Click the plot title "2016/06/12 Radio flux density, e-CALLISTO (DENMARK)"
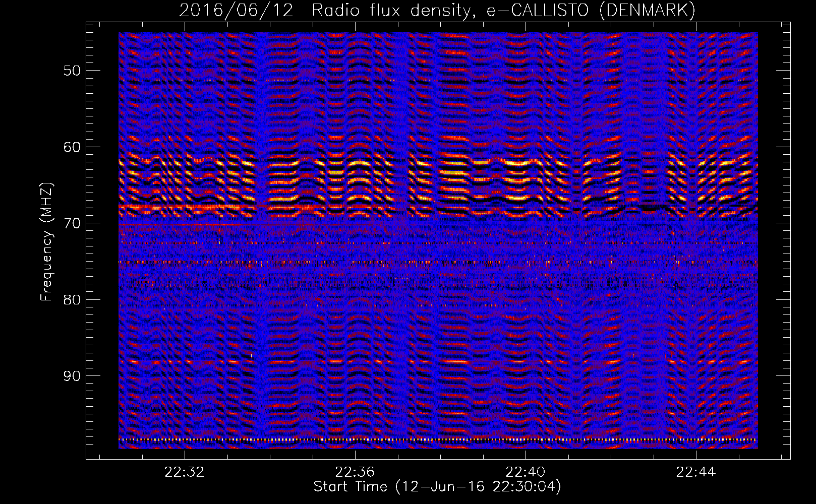 [x=437, y=10]
